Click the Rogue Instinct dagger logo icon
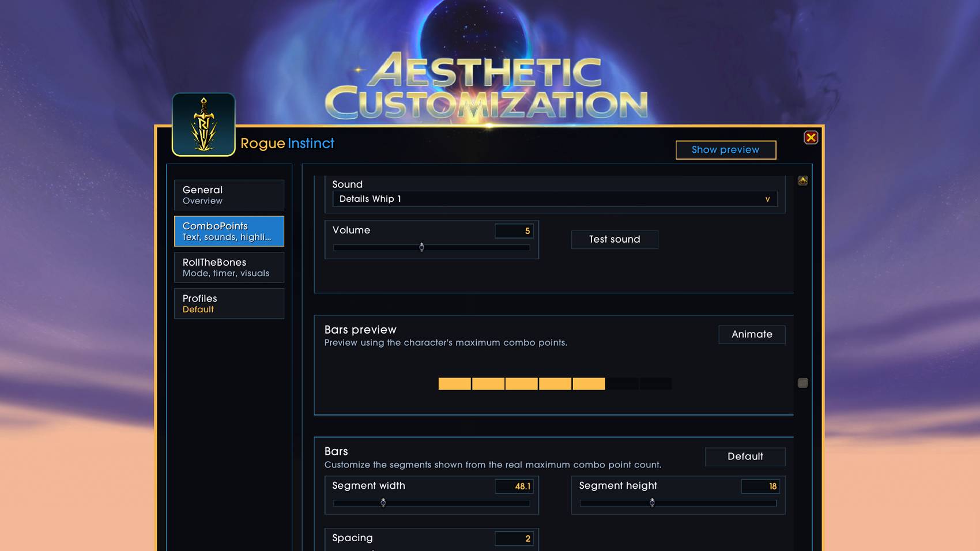 203,124
